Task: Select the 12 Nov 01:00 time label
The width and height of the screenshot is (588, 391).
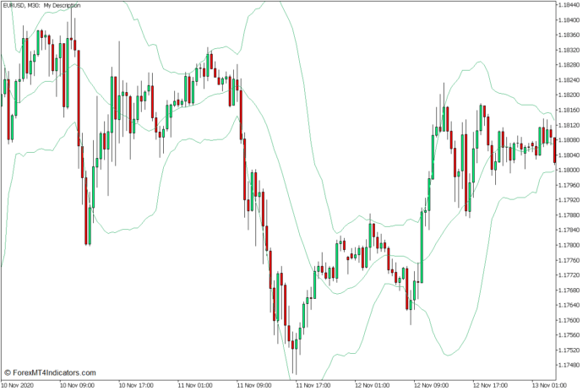Action: pyautogui.click(x=373, y=384)
